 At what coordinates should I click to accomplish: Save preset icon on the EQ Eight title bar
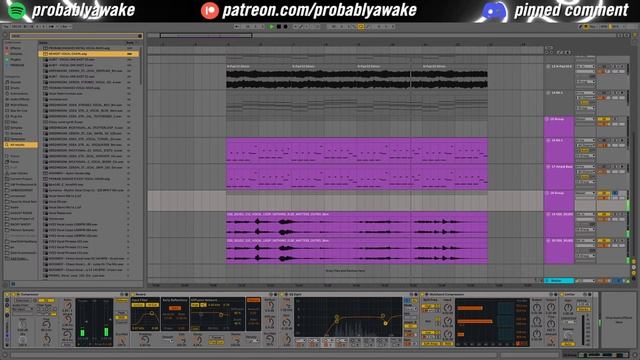point(416,294)
